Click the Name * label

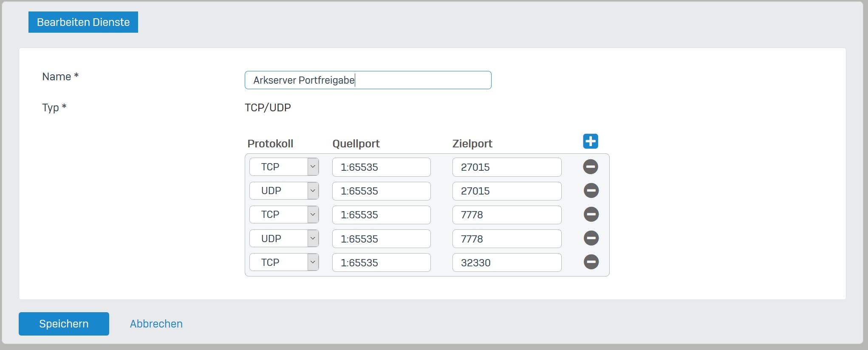pos(60,76)
